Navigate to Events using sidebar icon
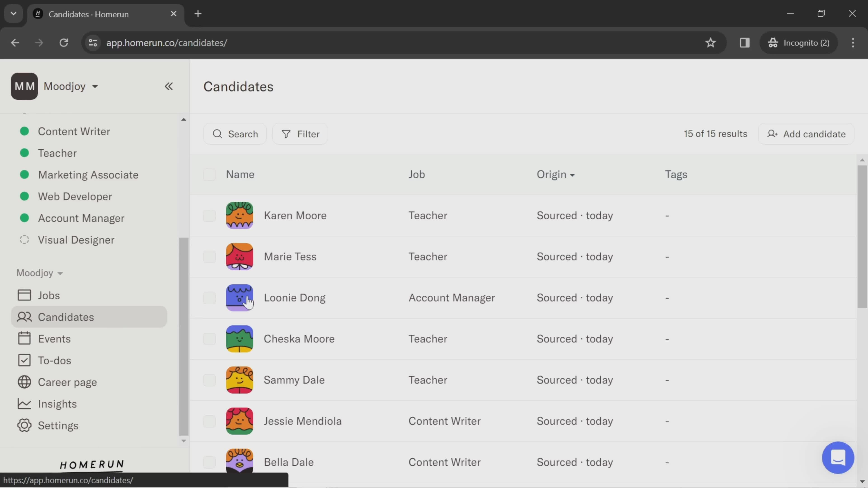Screen dimensions: 868x488 click(x=24, y=338)
